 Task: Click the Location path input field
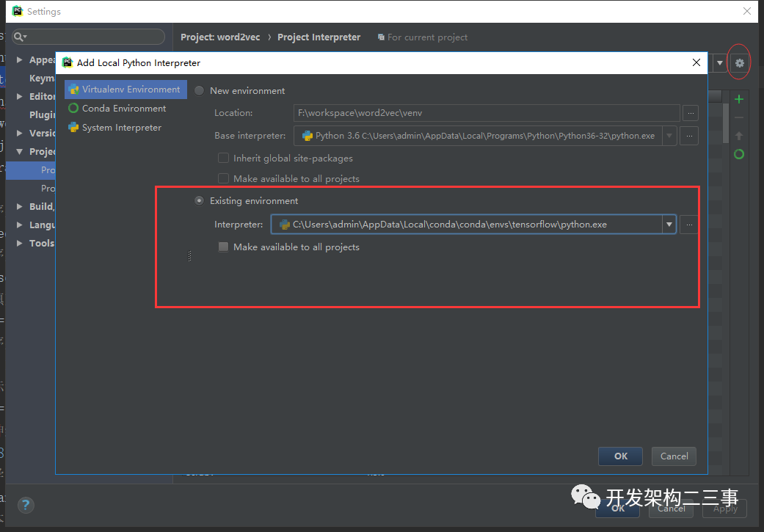tap(487, 113)
